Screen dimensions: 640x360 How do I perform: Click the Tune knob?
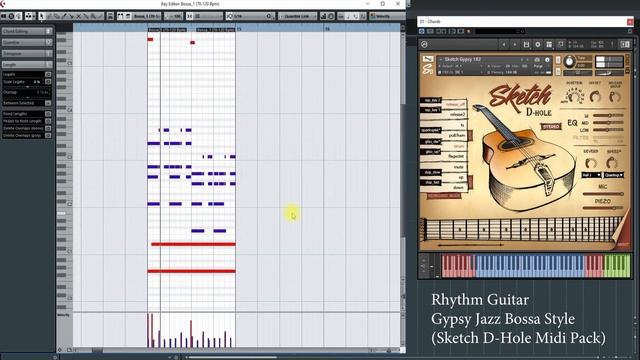point(569,61)
